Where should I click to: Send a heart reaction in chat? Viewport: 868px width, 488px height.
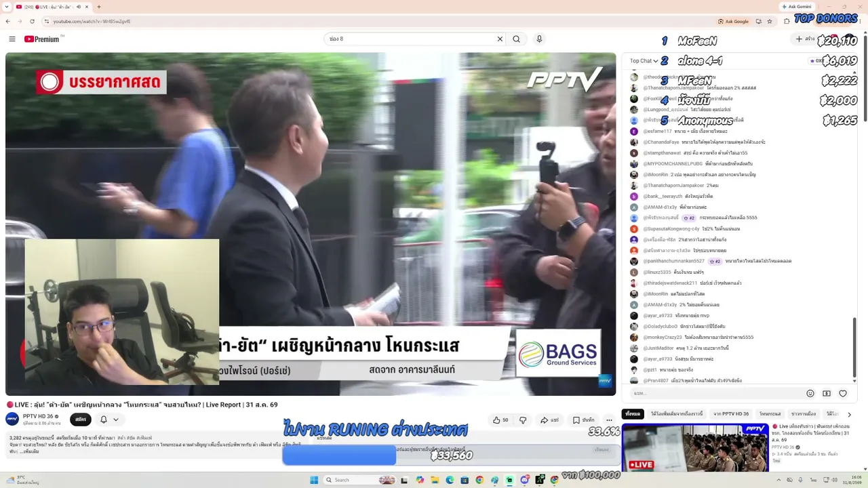point(843,393)
